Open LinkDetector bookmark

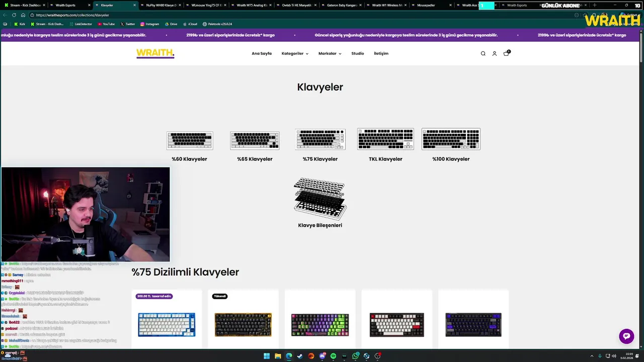tap(80, 24)
